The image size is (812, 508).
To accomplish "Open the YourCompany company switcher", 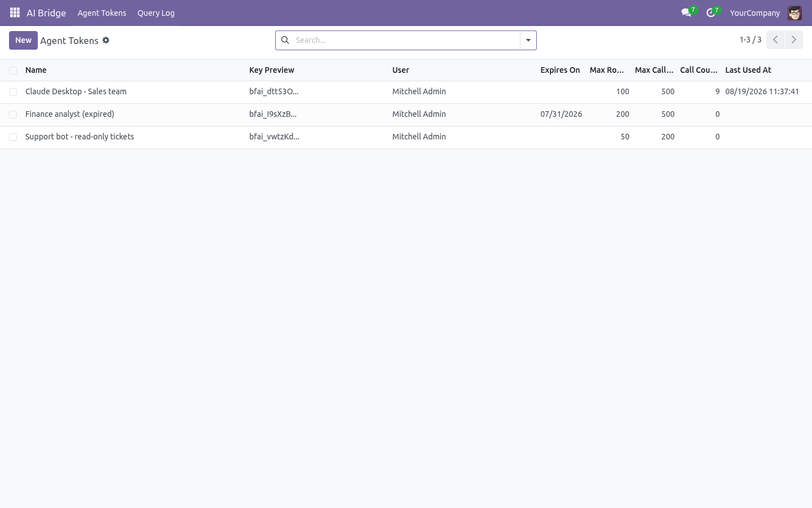I will click(754, 12).
